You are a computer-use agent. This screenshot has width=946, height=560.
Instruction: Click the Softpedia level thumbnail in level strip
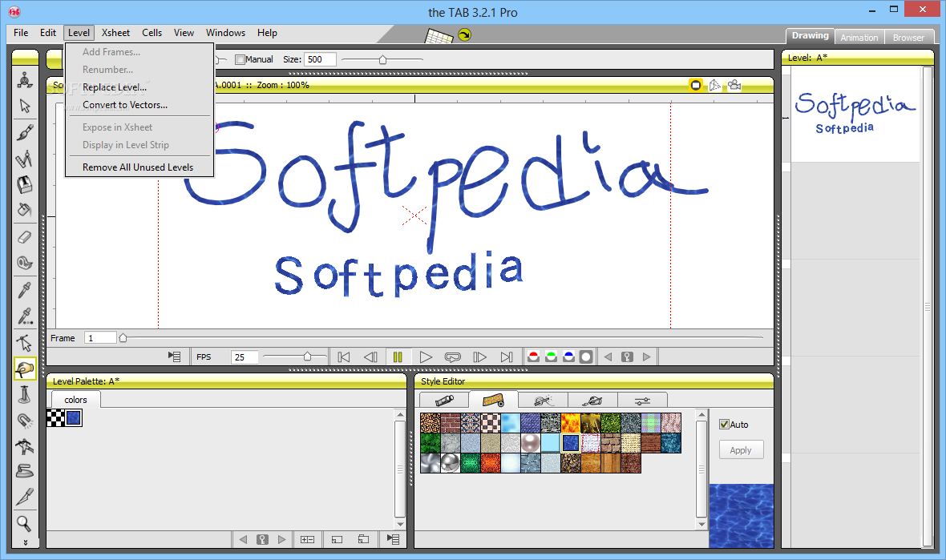click(x=855, y=113)
